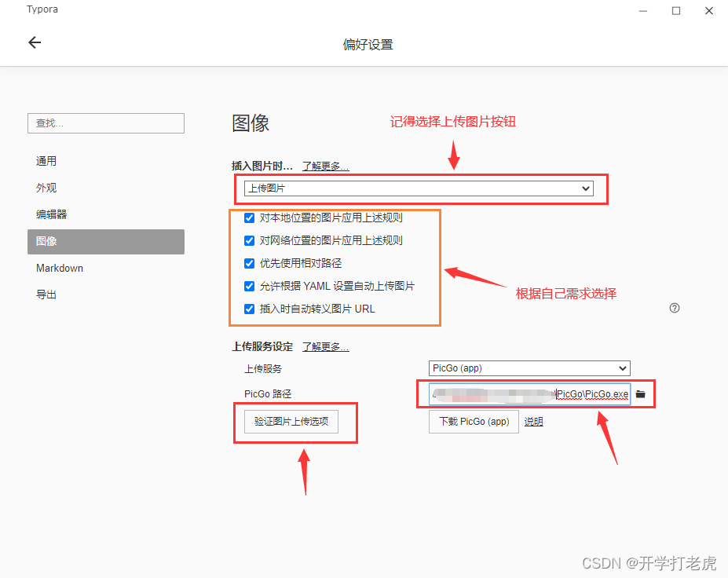Select 图像 in the settings sidebar
The height and width of the screenshot is (578, 728).
click(x=106, y=241)
